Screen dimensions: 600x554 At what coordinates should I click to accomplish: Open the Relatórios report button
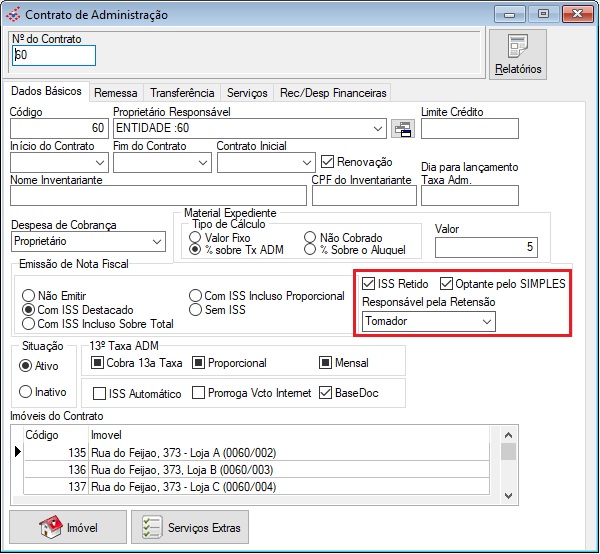517,54
